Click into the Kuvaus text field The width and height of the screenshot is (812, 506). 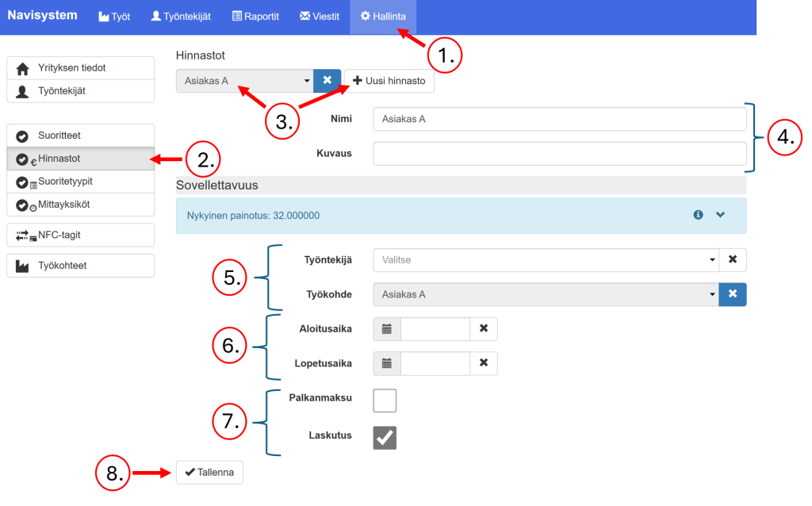click(x=559, y=153)
